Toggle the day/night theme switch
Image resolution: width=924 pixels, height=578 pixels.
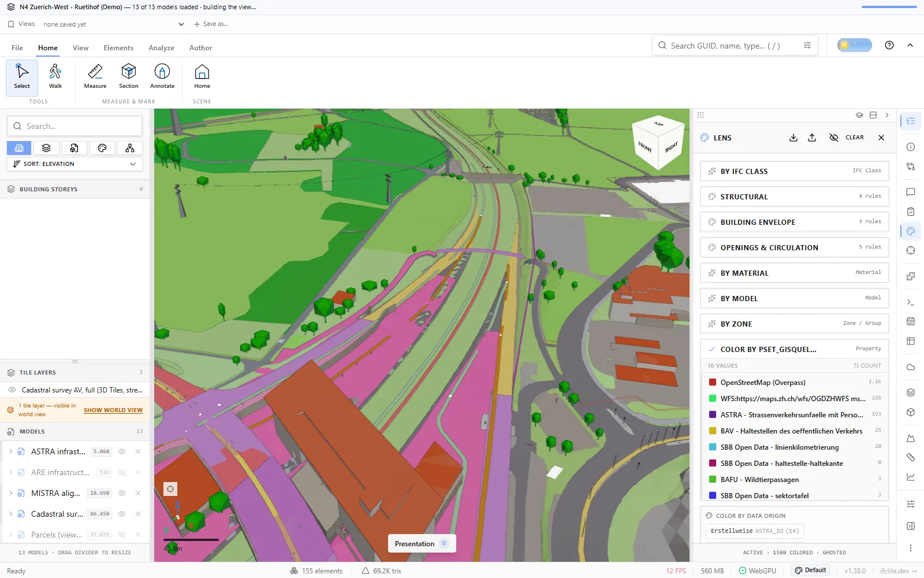click(x=855, y=45)
